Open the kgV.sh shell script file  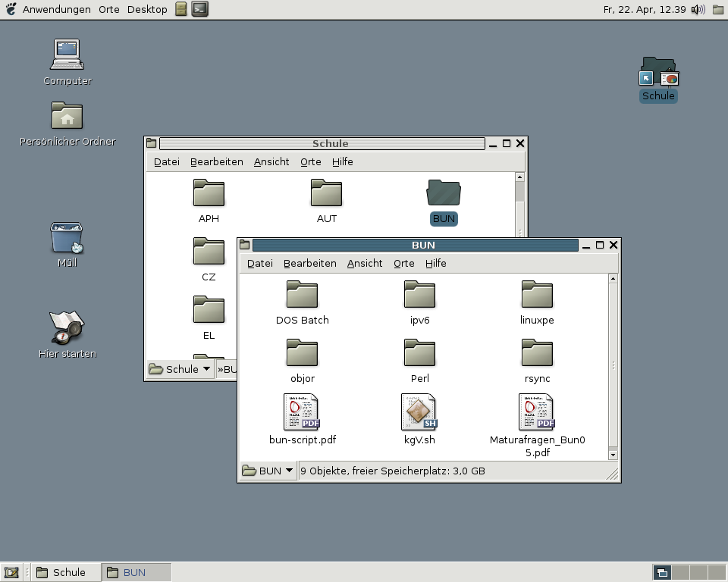[x=419, y=412]
